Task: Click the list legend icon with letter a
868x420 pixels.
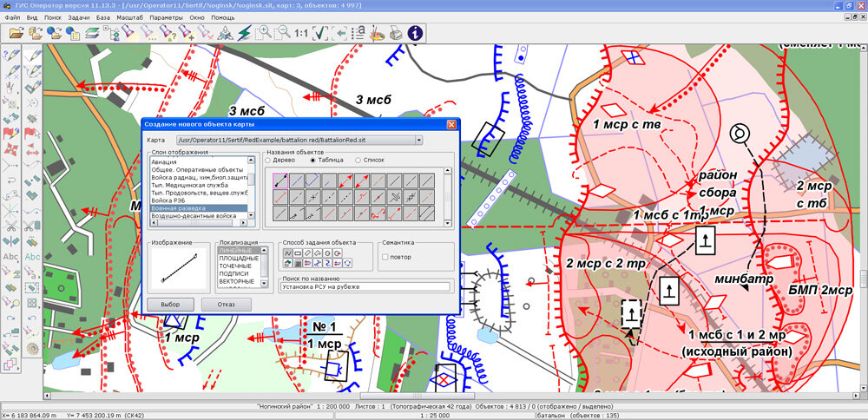Action: pos(358,33)
